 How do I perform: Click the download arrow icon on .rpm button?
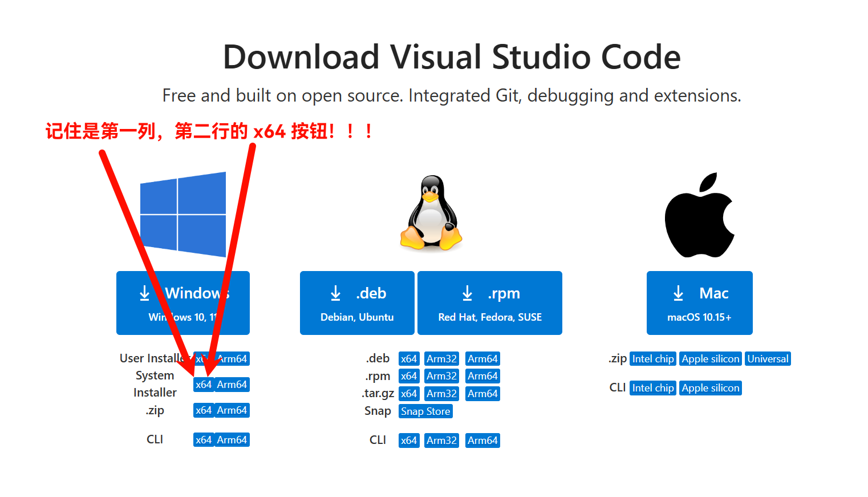[467, 293]
